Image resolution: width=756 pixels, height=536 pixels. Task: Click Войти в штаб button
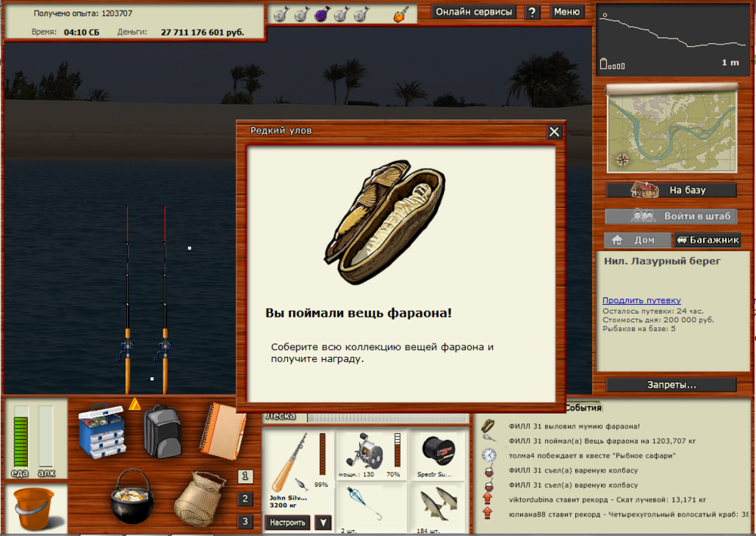click(x=671, y=216)
